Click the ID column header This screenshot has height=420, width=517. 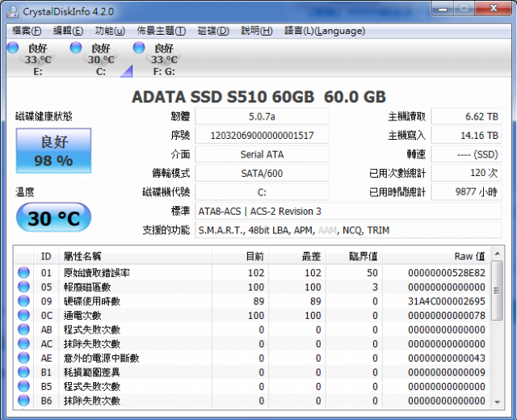tap(46, 256)
